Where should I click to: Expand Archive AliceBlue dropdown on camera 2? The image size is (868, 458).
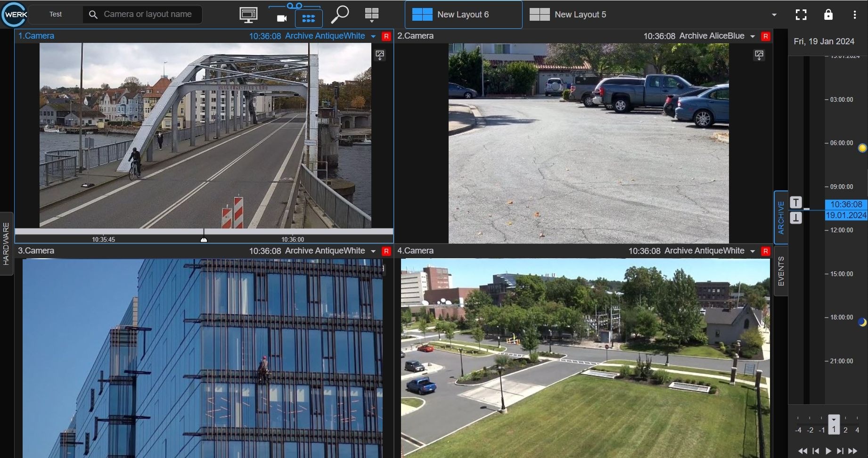pos(753,36)
